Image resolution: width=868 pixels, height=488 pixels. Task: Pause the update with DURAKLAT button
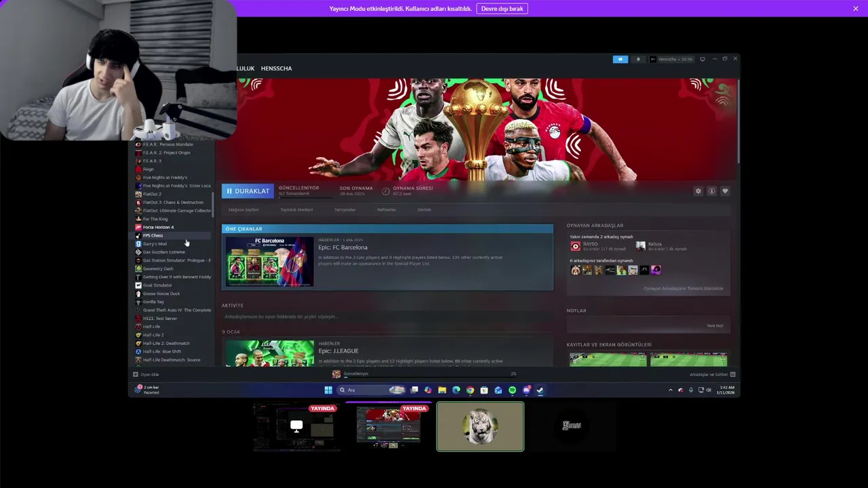[248, 191]
